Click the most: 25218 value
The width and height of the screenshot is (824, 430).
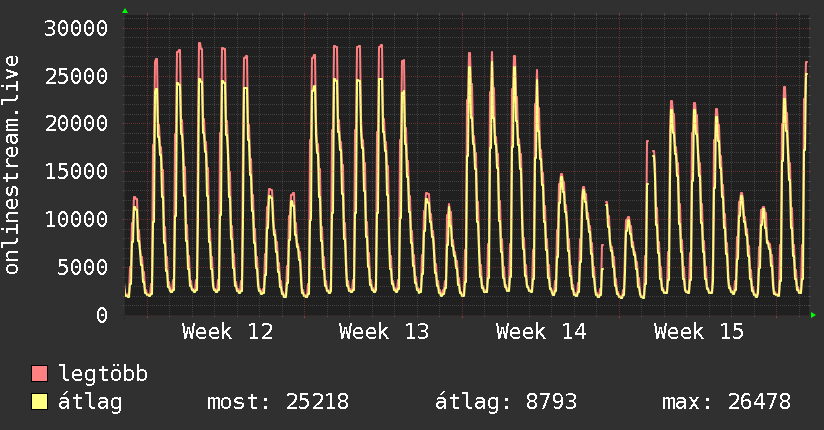[x=278, y=402]
